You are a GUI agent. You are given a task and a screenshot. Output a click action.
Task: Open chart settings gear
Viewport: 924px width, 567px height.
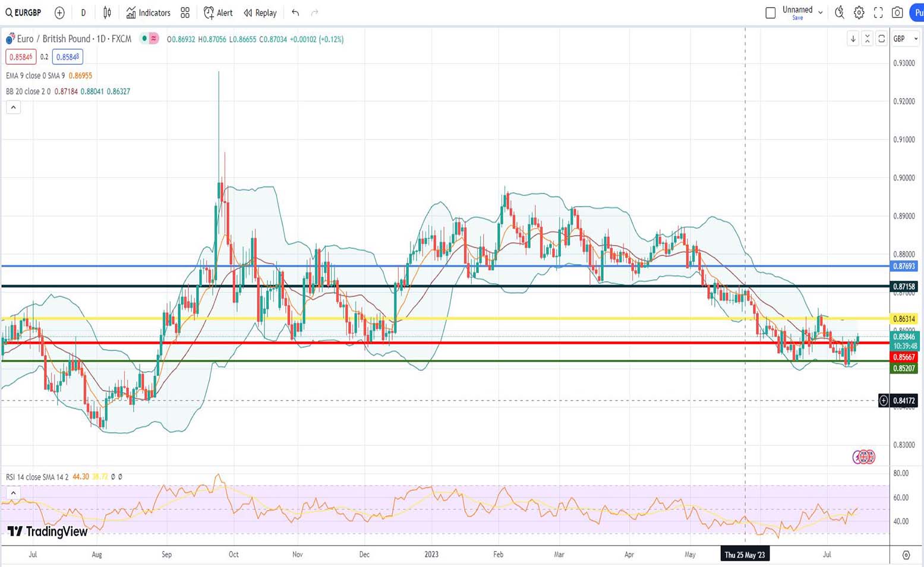(859, 12)
